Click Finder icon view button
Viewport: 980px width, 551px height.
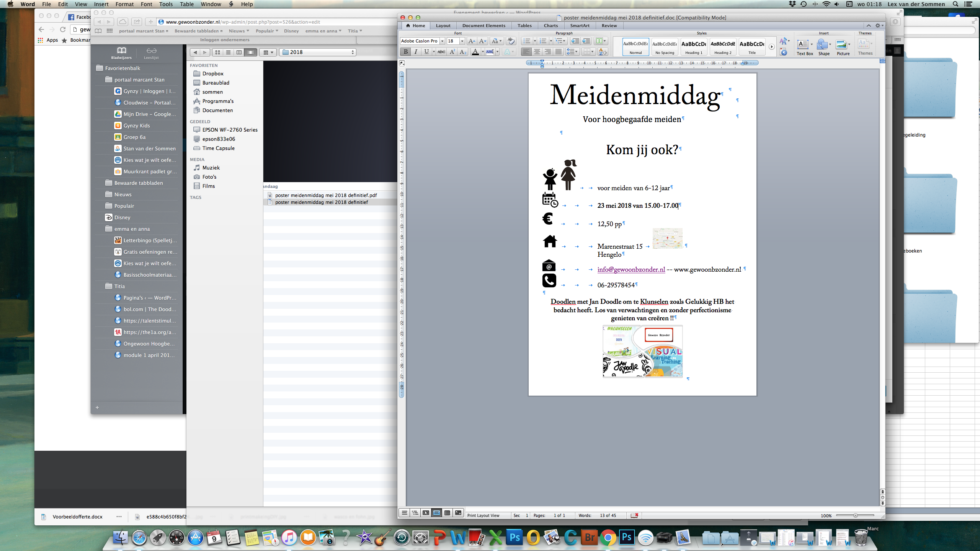tap(217, 52)
